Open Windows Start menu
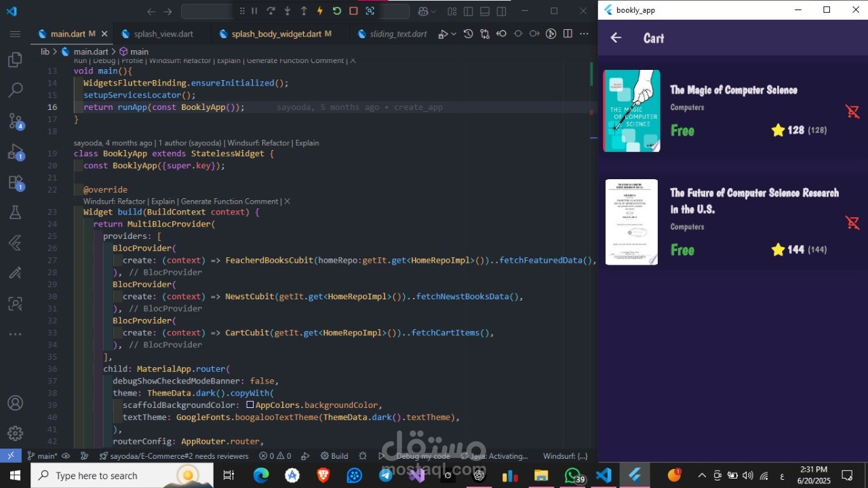The image size is (868, 488). (15, 475)
